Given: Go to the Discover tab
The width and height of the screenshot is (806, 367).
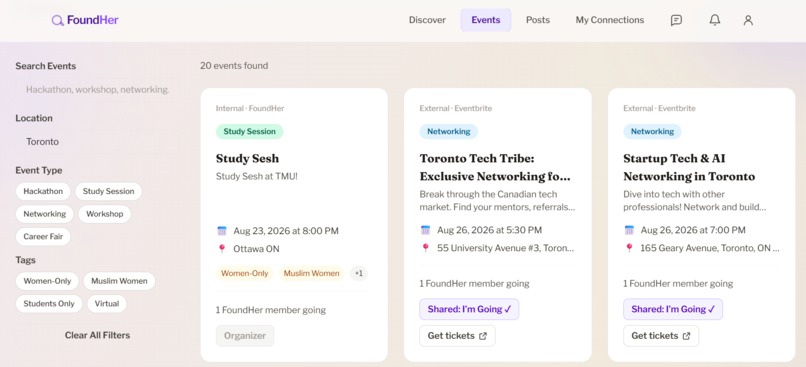Looking at the screenshot, I should (x=427, y=20).
